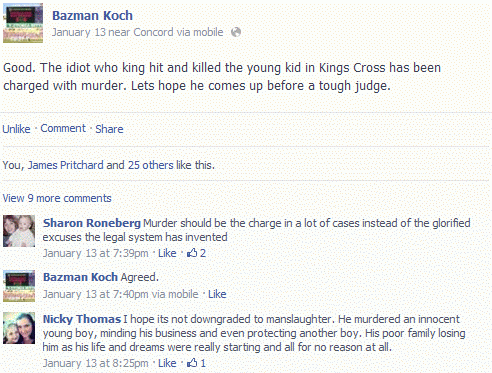Screen dimensions: 492x373
Task: Like Sharon Roneberg's comment
Action: [167, 253]
